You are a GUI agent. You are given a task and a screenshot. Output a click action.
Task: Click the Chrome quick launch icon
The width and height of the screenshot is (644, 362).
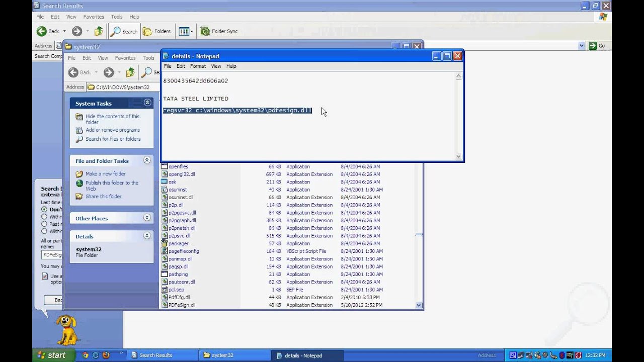[86, 355]
